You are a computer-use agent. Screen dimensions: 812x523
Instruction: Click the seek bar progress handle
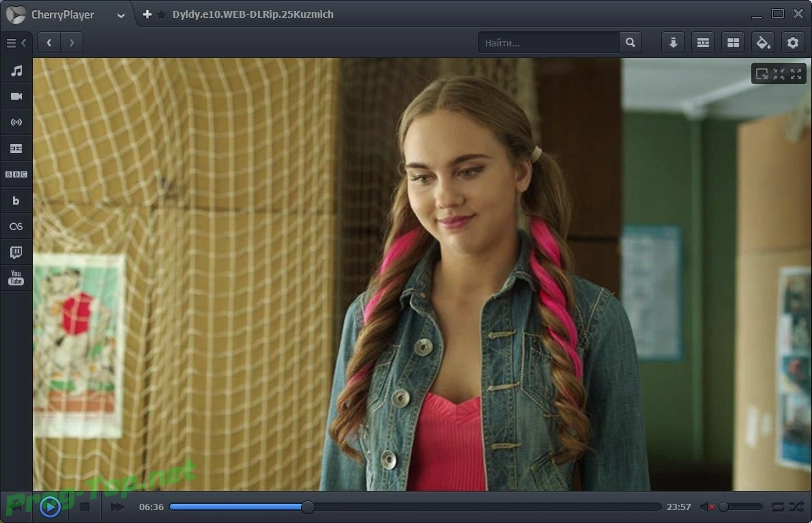point(308,507)
